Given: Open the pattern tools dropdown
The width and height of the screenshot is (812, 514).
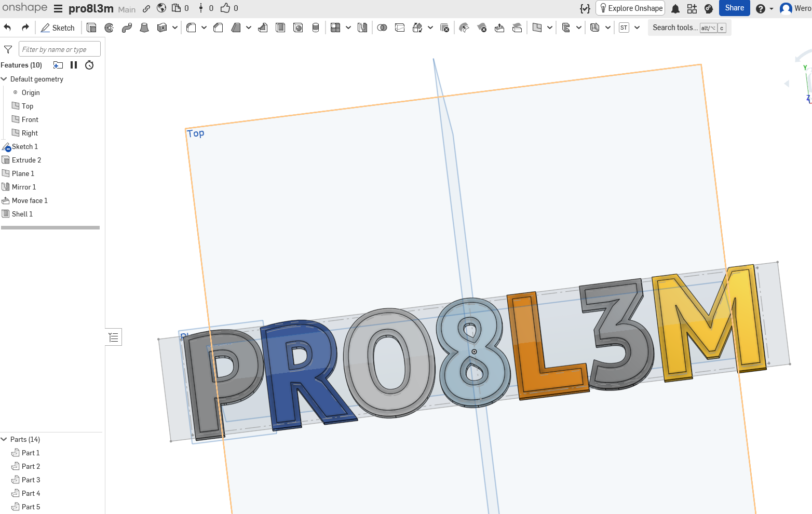Looking at the screenshot, I should pos(348,28).
